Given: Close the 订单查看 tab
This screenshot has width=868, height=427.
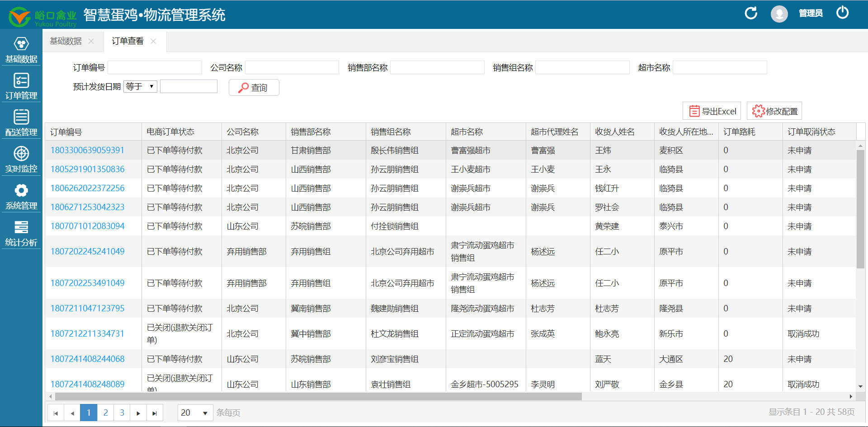Looking at the screenshot, I should point(153,41).
